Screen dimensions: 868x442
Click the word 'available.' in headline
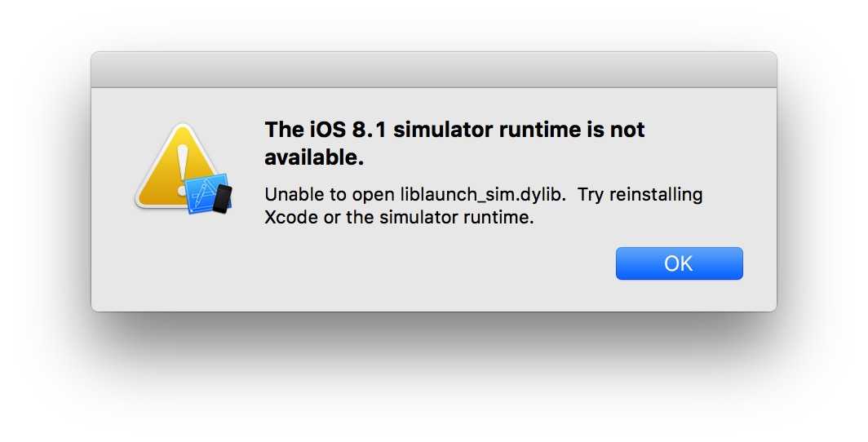pos(314,157)
